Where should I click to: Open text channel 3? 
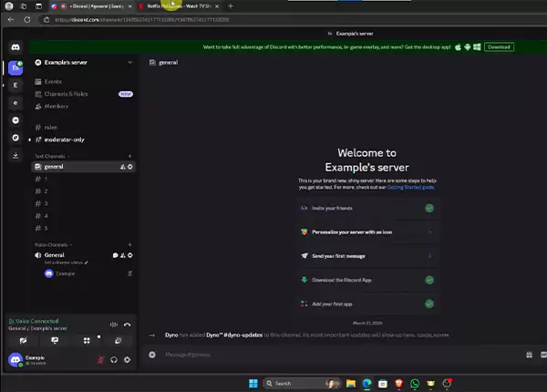click(82, 203)
